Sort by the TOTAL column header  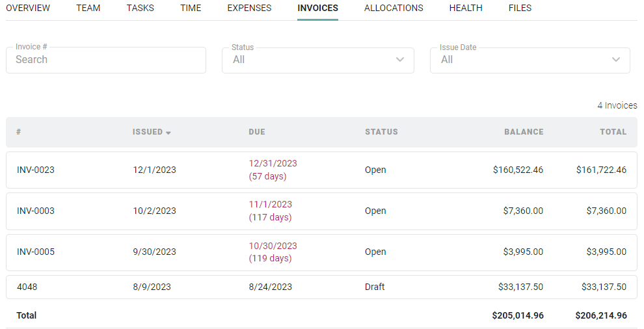pos(613,132)
